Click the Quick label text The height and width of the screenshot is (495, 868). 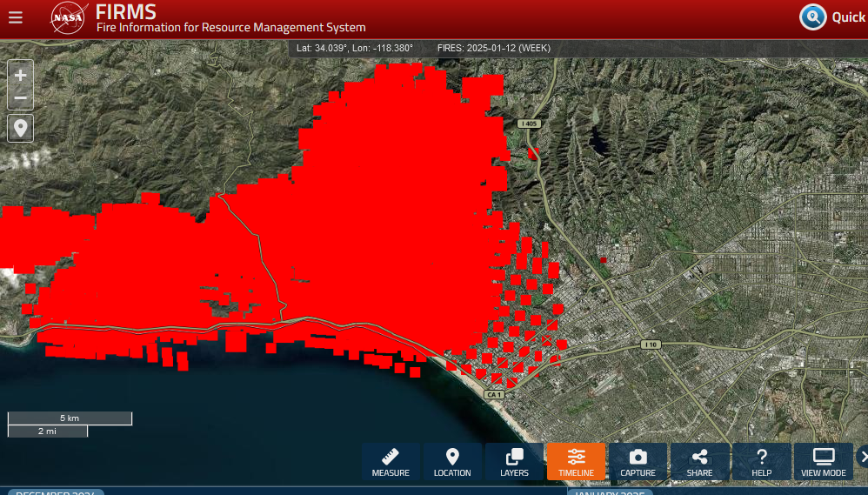pos(849,17)
